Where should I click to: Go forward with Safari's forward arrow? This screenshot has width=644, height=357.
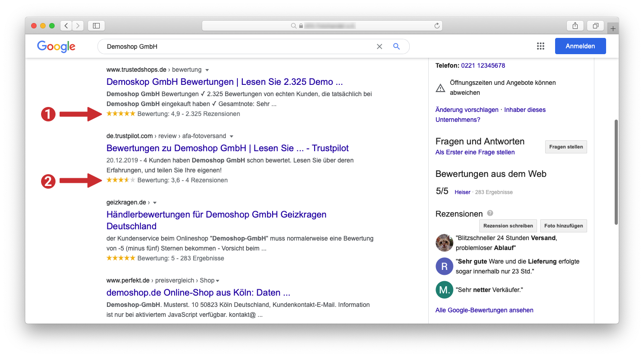tap(78, 26)
